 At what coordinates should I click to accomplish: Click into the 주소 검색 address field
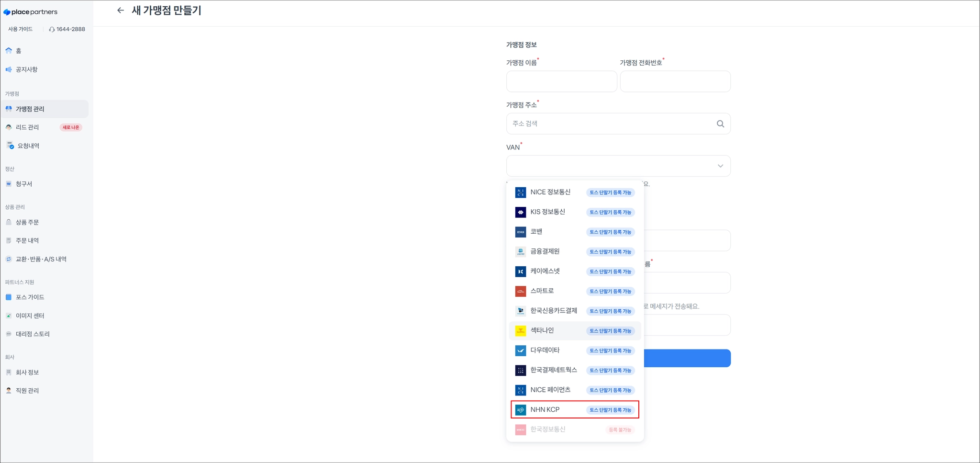[618, 124]
